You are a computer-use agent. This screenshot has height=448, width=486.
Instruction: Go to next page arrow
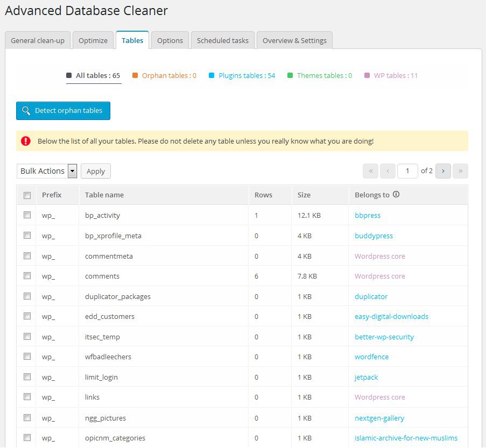[x=443, y=171]
